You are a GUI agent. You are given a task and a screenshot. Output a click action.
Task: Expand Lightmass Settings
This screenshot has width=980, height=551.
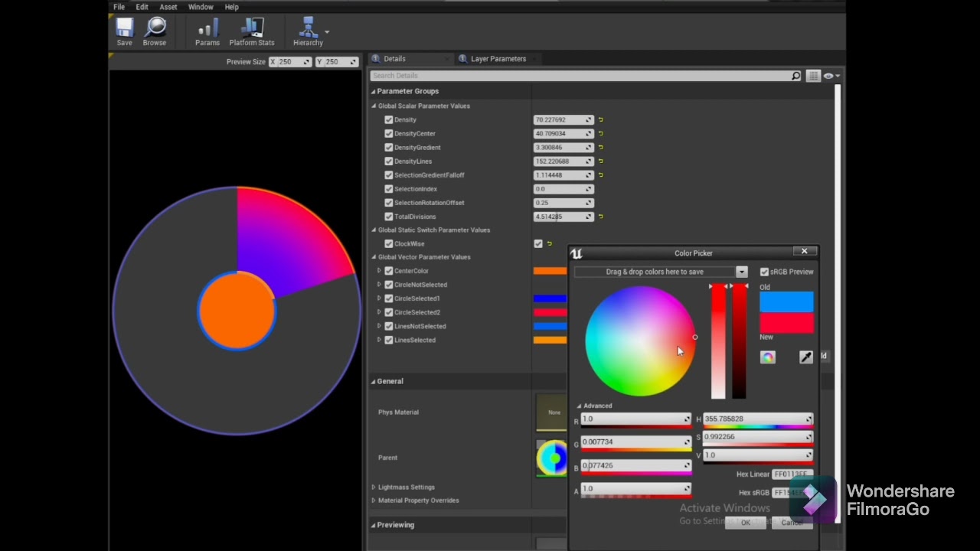tap(374, 487)
